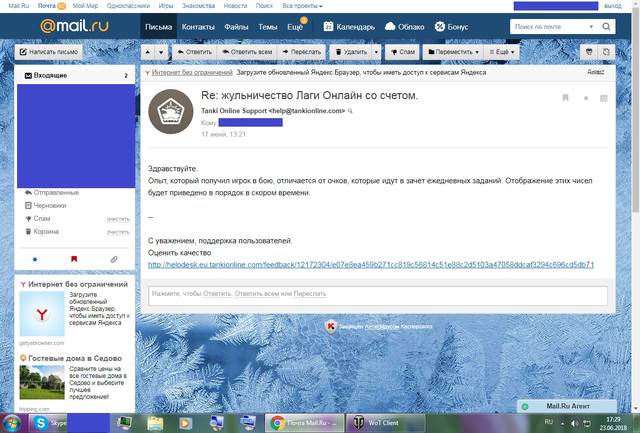Open the Календарь calendar icon
Image resolution: width=640 pixels, height=433 pixels.
coord(328,27)
